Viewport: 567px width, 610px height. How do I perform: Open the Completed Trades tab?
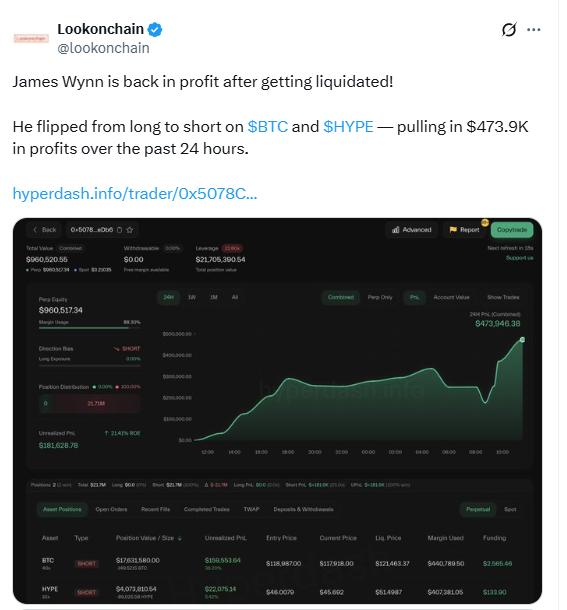[207, 510]
